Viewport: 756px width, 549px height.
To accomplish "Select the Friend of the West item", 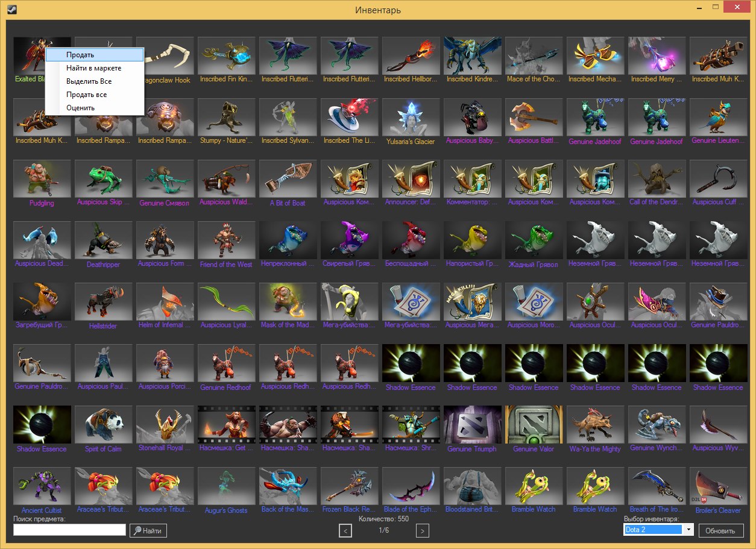I will (227, 240).
